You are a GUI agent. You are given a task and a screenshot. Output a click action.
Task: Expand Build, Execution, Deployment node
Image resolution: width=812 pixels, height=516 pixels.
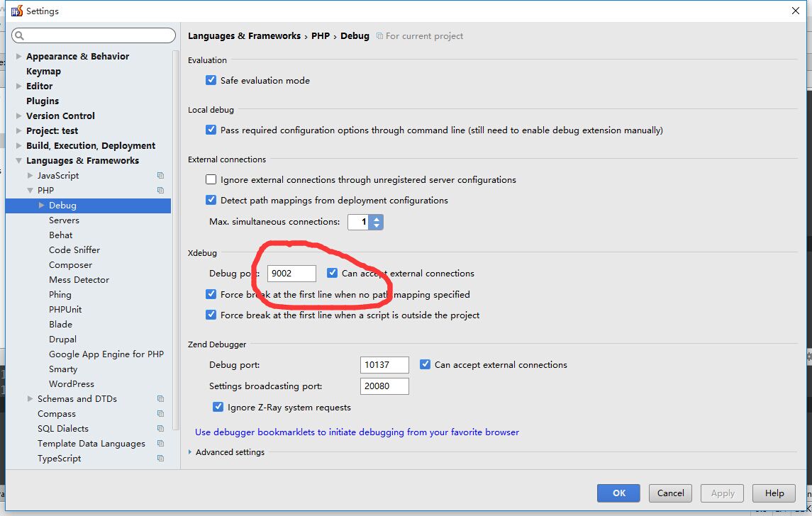click(18, 146)
